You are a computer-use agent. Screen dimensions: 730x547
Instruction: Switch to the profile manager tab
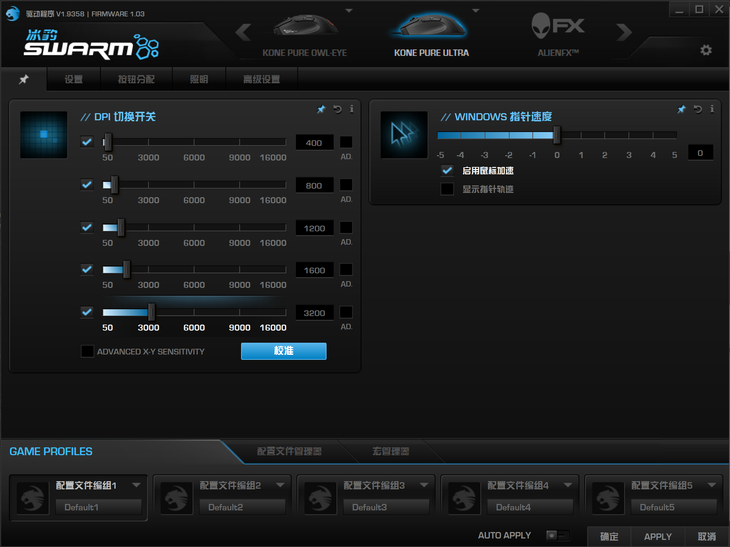[x=289, y=451]
